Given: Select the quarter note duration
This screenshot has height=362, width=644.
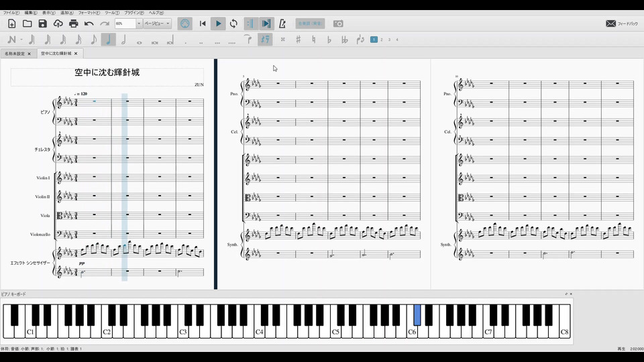Looking at the screenshot, I should pos(109,40).
